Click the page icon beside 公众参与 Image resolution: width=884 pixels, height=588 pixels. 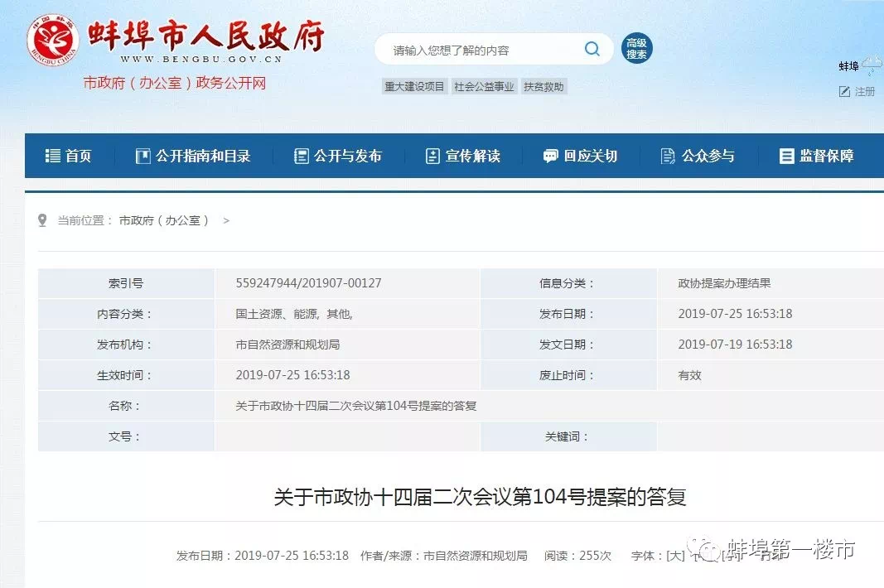pos(668,157)
